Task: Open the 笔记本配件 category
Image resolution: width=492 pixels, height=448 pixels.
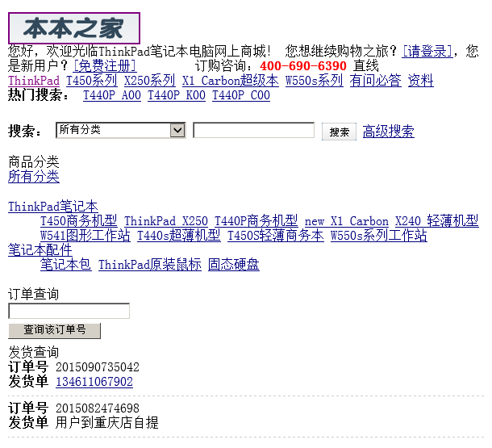Action: point(40,250)
